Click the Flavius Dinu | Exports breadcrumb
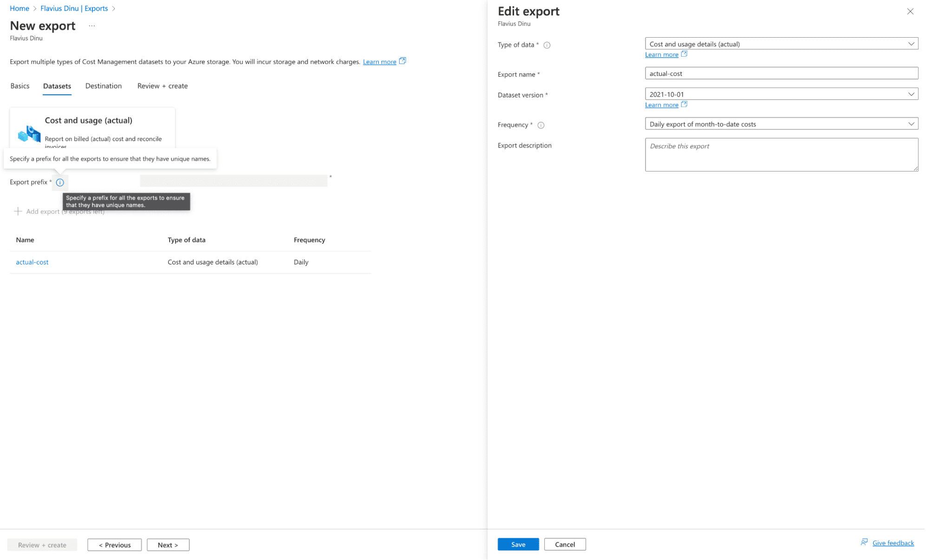929x560 pixels. (x=74, y=8)
